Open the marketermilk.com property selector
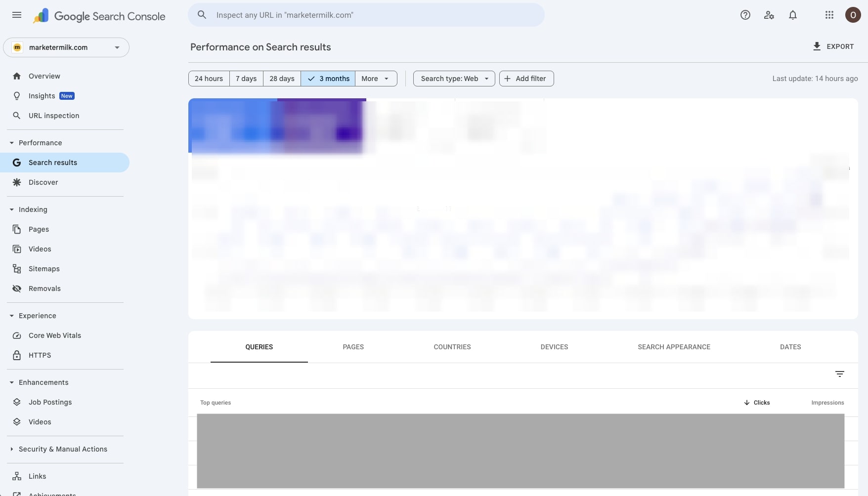Image resolution: width=868 pixels, height=496 pixels. (x=66, y=47)
